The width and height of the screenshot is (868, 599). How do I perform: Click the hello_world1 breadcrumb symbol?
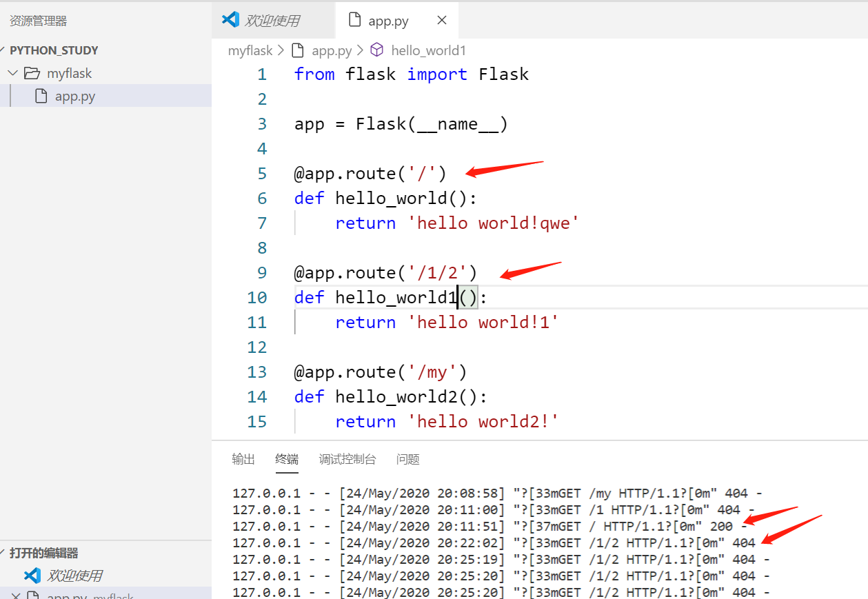pos(429,50)
